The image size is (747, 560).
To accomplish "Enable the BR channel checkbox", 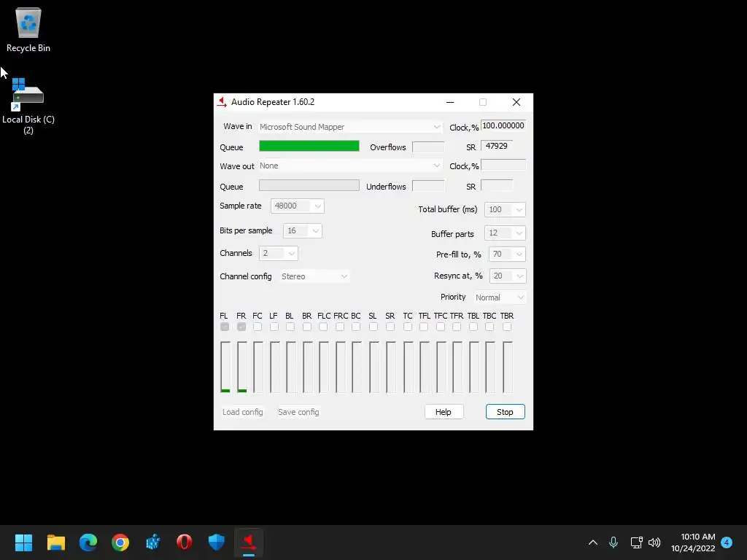I will tap(307, 327).
